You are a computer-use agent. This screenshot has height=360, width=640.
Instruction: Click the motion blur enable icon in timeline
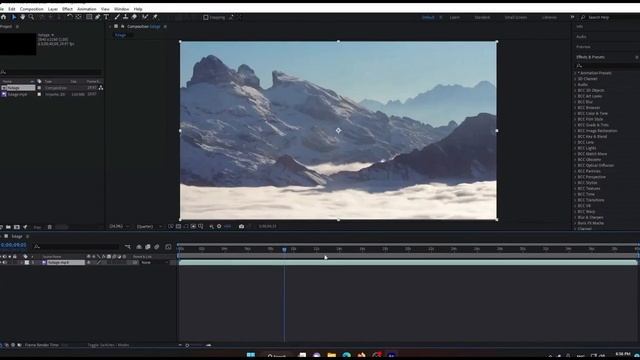[x=157, y=247]
